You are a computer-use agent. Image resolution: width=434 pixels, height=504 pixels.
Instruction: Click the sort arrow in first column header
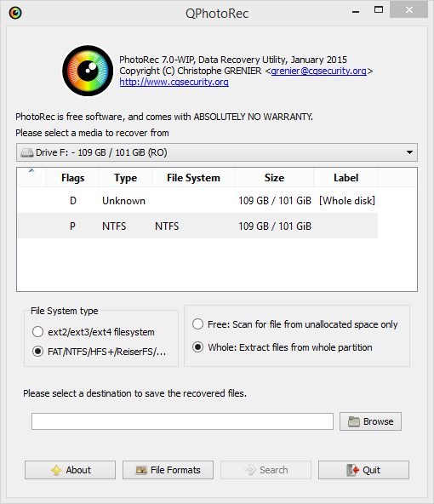pyautogui.click(x=31, y=170)
